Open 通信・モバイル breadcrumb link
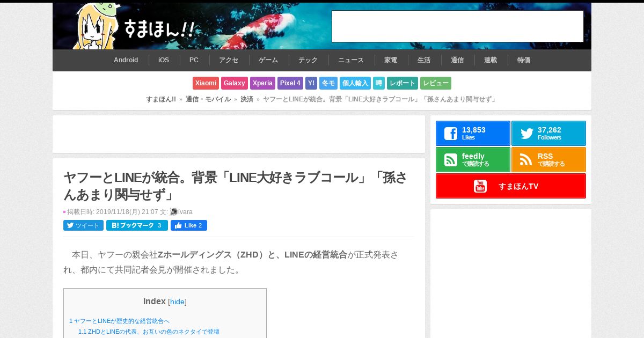 (208, 99)
